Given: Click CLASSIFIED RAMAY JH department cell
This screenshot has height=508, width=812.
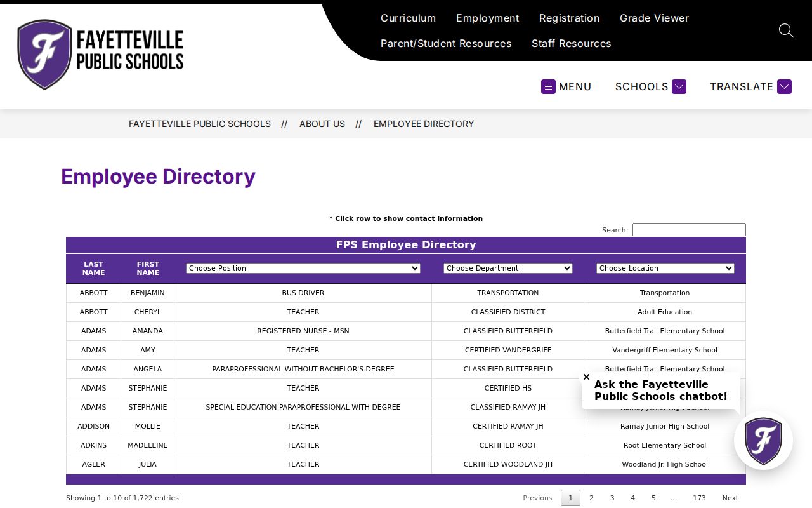Looking at the screenshot, I should coord(508,407).
